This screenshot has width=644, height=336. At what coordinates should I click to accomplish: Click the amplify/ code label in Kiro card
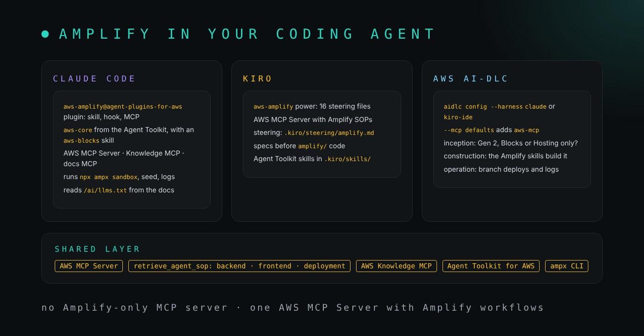pos(312,146)
